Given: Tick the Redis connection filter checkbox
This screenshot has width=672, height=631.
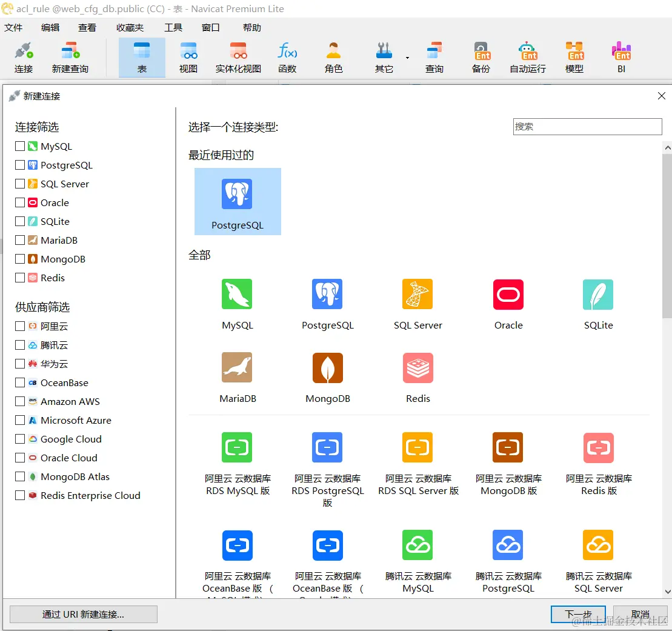Looking at the screenshot, I should click(x=20, y=278).
